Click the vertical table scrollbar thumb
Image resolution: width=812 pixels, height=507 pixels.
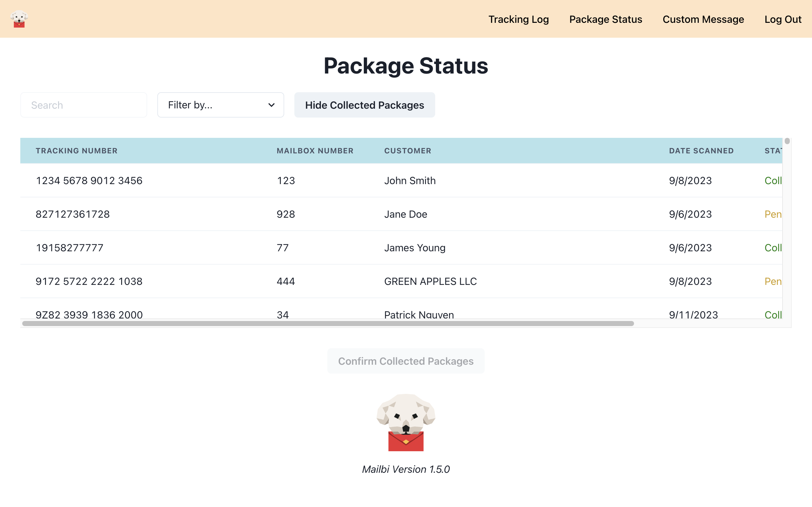[x=787, y=141]
